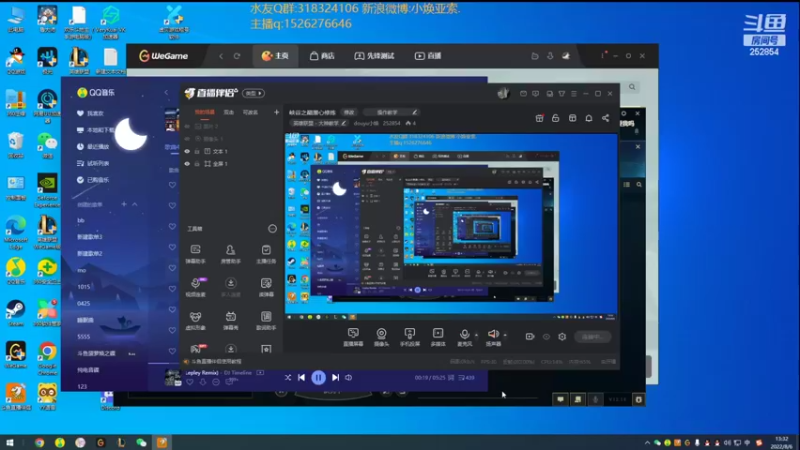The width and height of the screenshot is (800, 450).
Task: Open the stream settings gear icon
Action: 562,337
